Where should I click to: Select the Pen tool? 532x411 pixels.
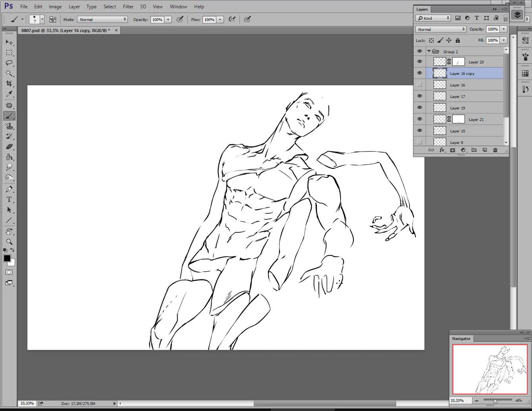(x=9, y=189)
